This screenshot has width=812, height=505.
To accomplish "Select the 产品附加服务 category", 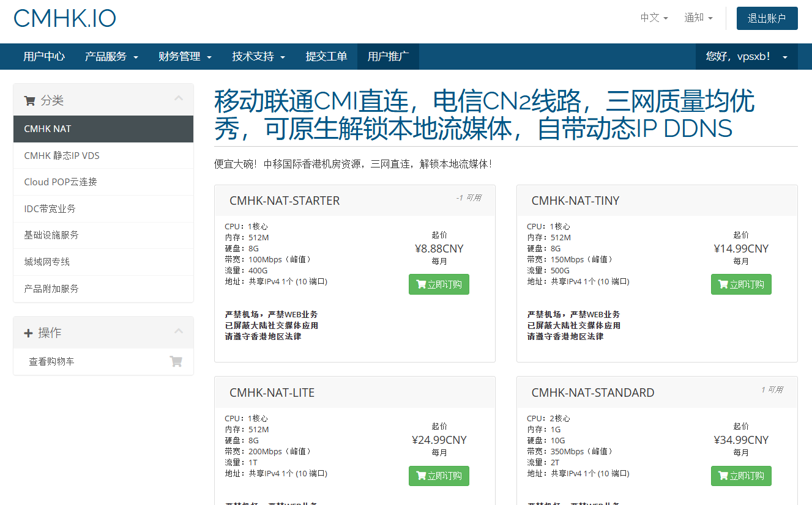I will 103,289.
